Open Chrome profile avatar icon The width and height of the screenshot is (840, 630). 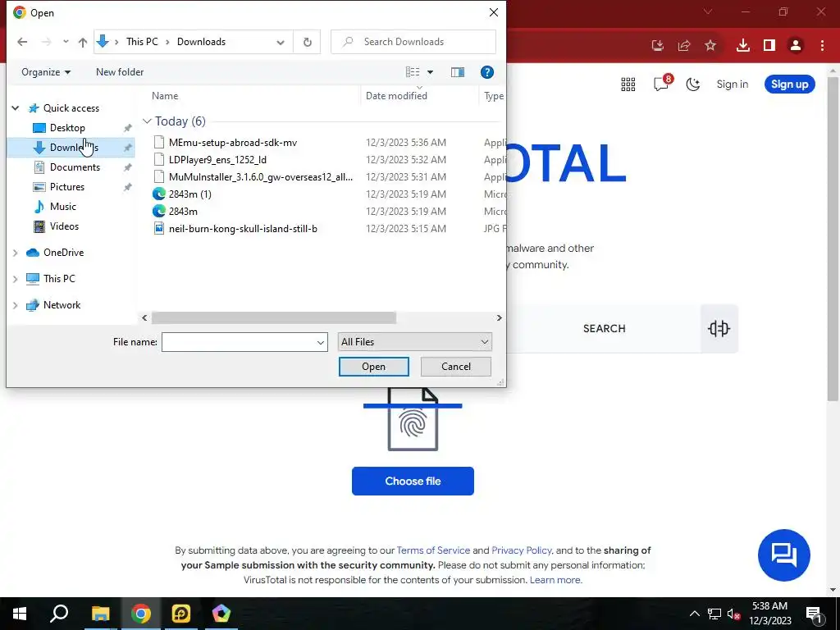coord(796,46)
